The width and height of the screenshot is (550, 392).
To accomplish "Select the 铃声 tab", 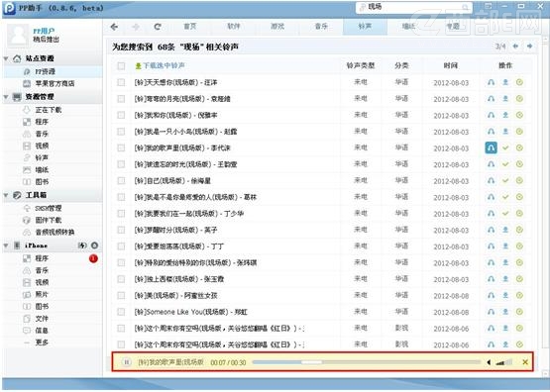I will pos(365,27).
